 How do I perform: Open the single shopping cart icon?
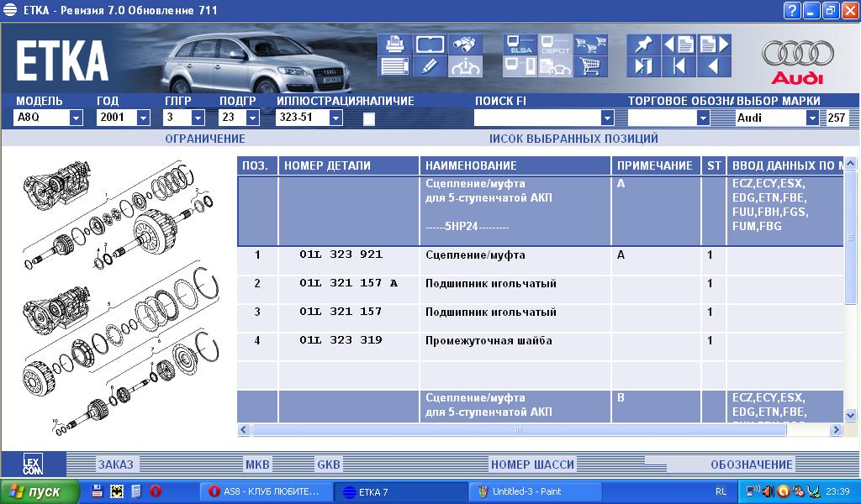tap(591, 66)
